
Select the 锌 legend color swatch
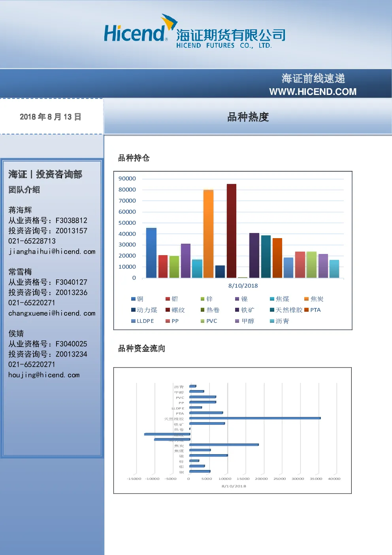pos(202,299)
